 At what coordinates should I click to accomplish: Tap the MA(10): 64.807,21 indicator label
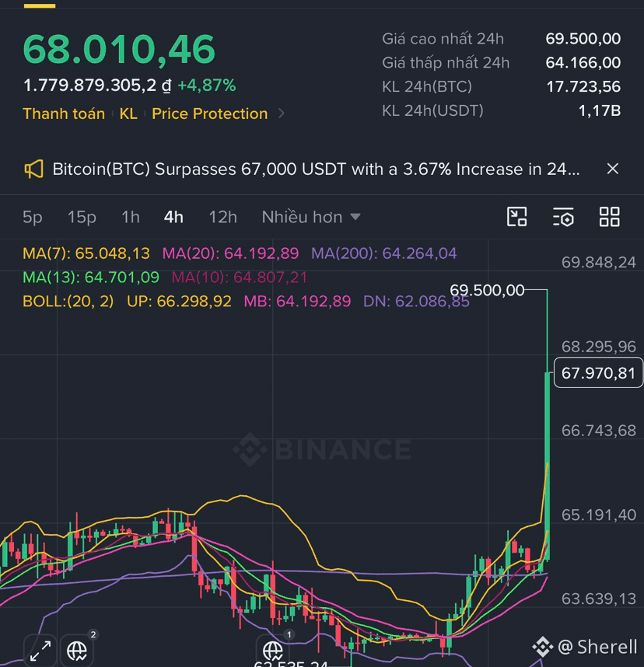(240, 278)
